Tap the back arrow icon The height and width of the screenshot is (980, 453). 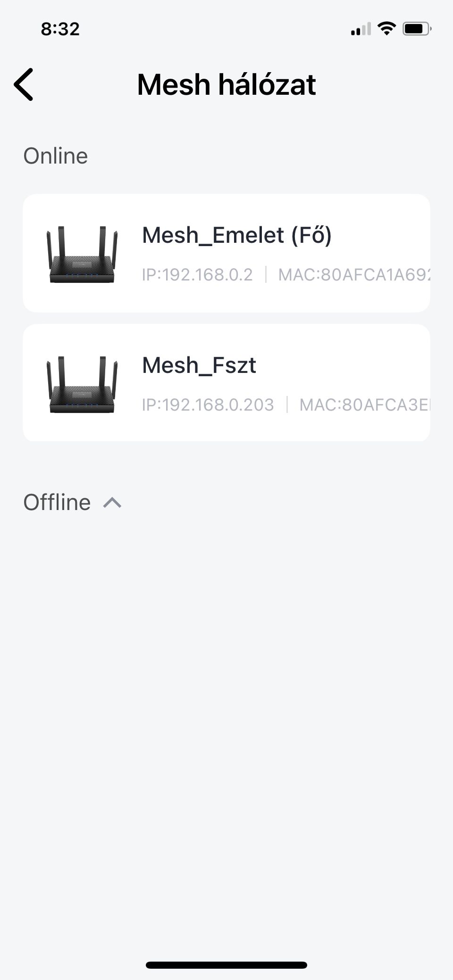tap(24, 84)
